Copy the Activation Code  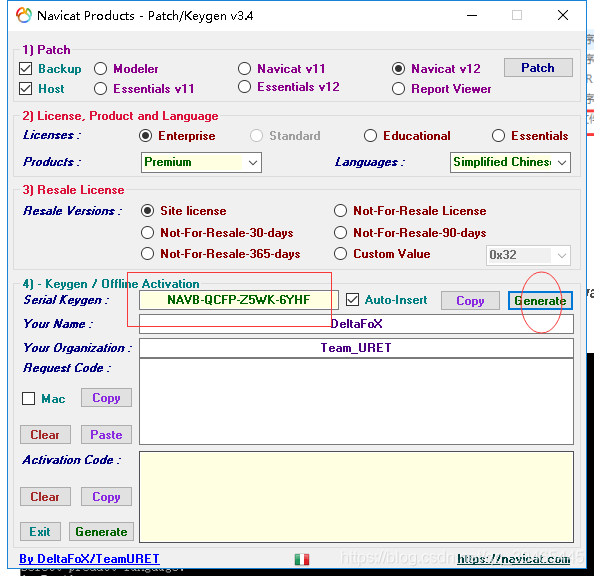(x=106, y=496)
